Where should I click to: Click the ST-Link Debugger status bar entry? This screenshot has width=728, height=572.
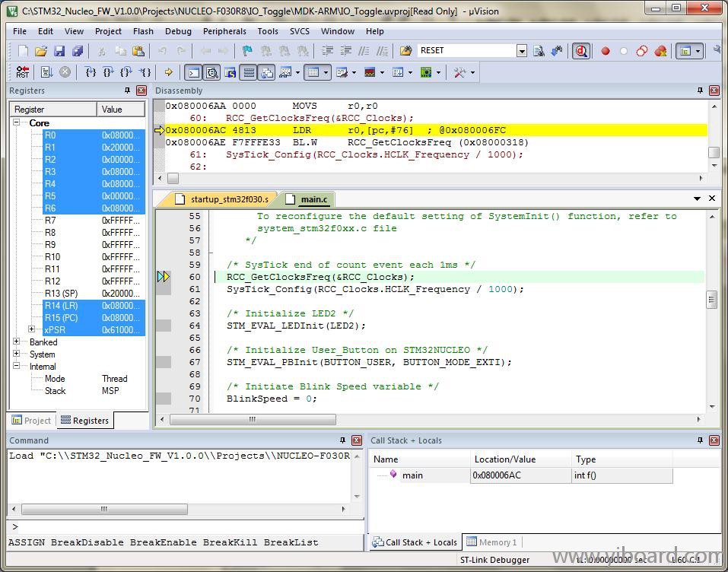tap(494, 560)
